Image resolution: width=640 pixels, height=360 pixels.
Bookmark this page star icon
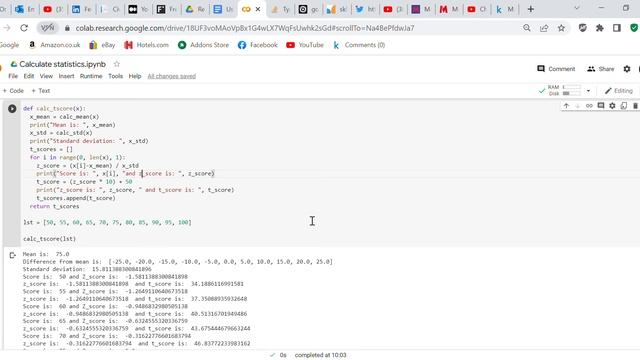562,28
